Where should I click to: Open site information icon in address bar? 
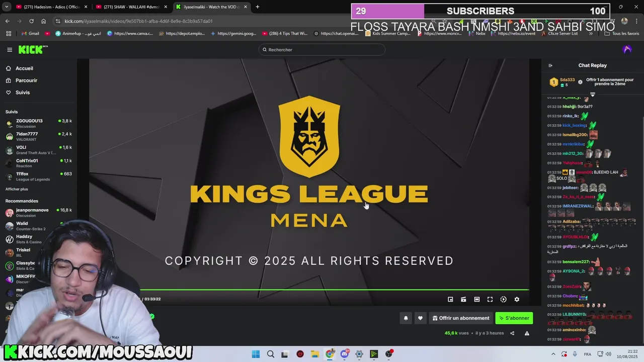click(x=58, y=21)
